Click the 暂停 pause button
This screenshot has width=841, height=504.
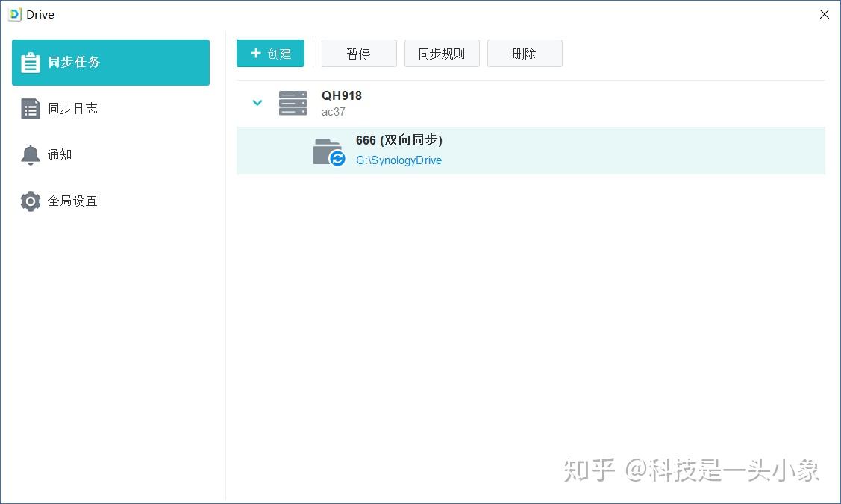359,53
